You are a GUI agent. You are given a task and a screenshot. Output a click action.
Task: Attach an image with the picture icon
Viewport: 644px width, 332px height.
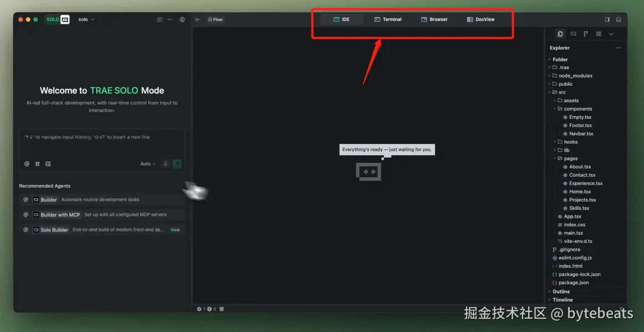[x=48, y=164]
